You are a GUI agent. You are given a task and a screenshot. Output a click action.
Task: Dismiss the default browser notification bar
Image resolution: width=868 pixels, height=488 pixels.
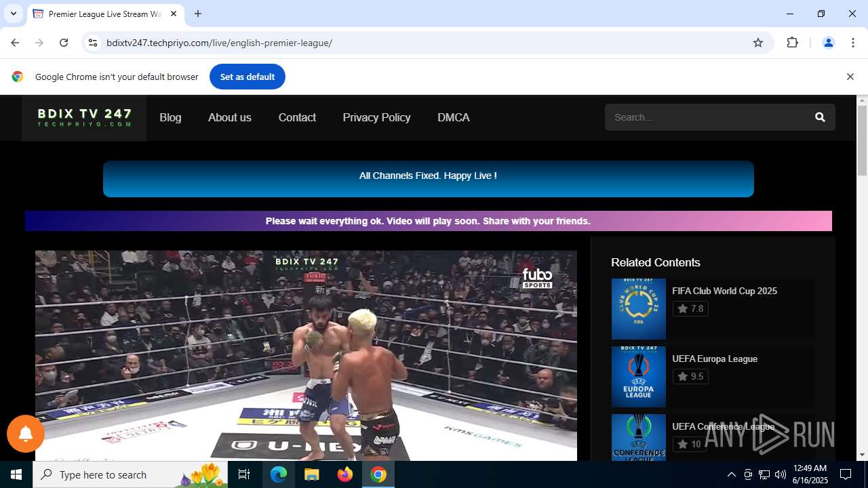tap(850, 77)
